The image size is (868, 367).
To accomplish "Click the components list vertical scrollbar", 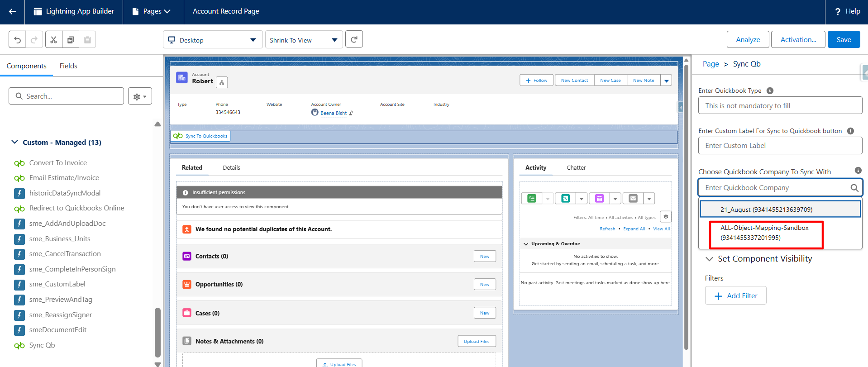I will point(157,333).
